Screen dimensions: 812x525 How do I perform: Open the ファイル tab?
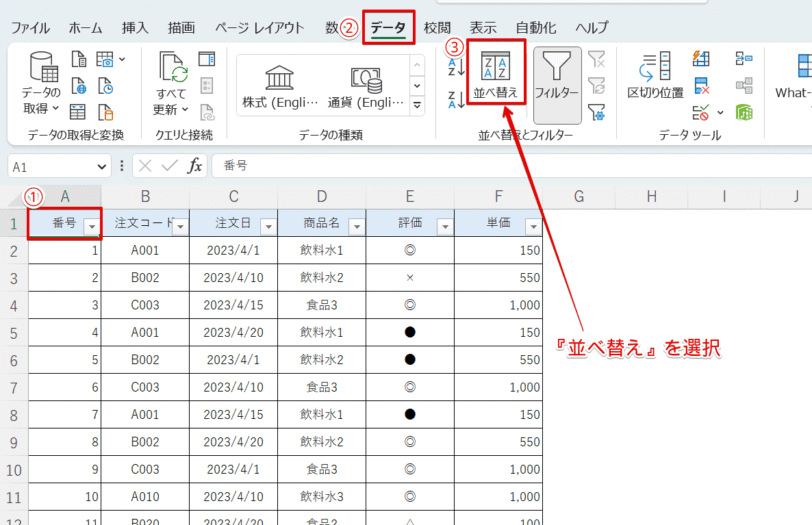pyautogui.click(x=31, y=28)
